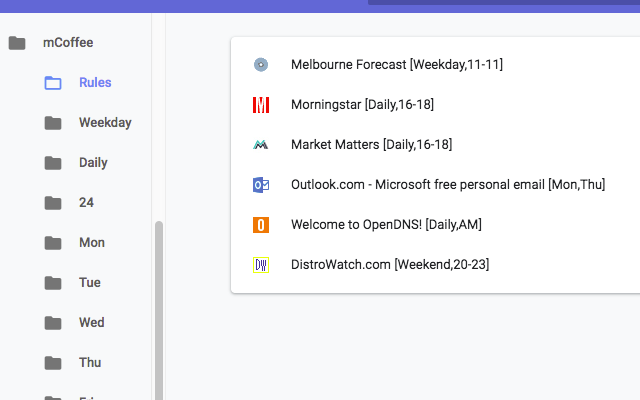Click the DistroWatch favicon icon
This screenshot has height=400, width=640.
tap(261, 265)
